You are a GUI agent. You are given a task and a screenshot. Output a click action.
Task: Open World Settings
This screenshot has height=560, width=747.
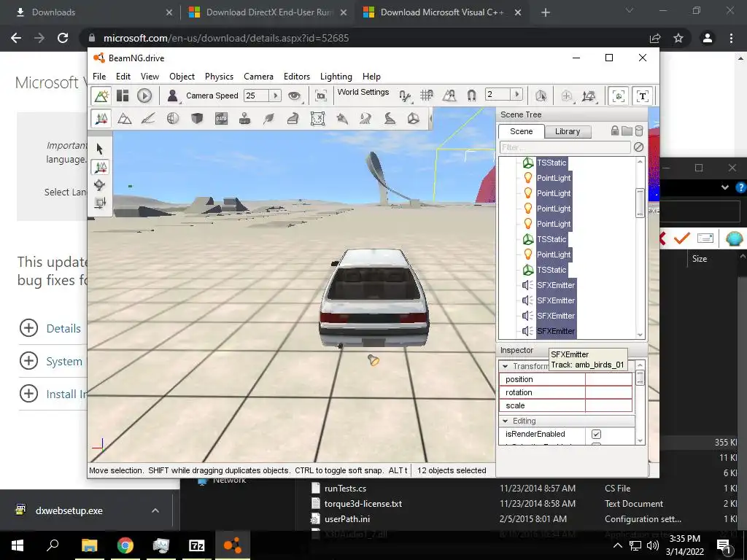click(363, 92)
